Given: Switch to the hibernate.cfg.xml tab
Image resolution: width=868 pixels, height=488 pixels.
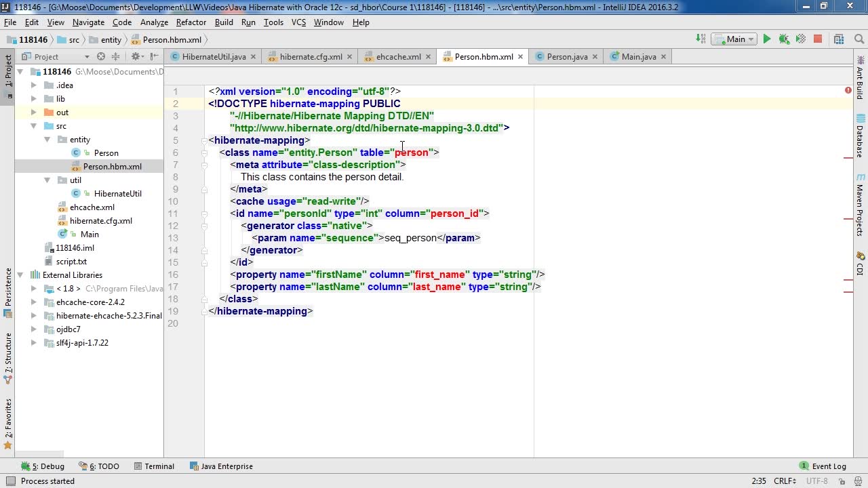Looking at the screenshot, I should click(x=311, y=57).
